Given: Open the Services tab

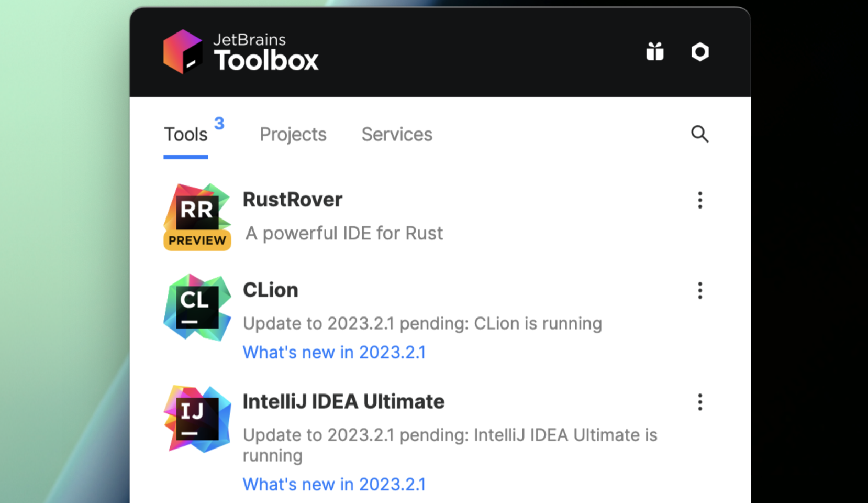Looking at the screenshot, I should 396,134.
